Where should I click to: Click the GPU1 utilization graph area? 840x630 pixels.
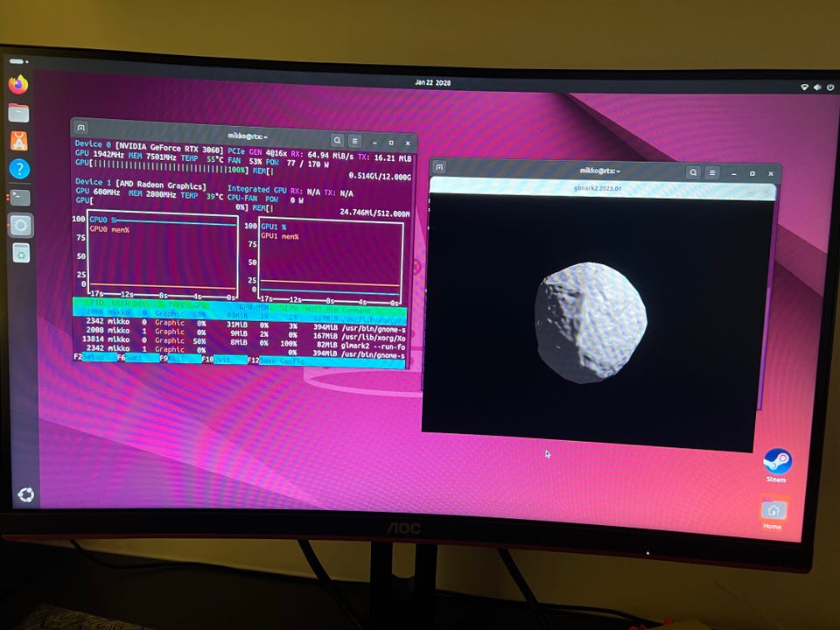tap(332, 262)
